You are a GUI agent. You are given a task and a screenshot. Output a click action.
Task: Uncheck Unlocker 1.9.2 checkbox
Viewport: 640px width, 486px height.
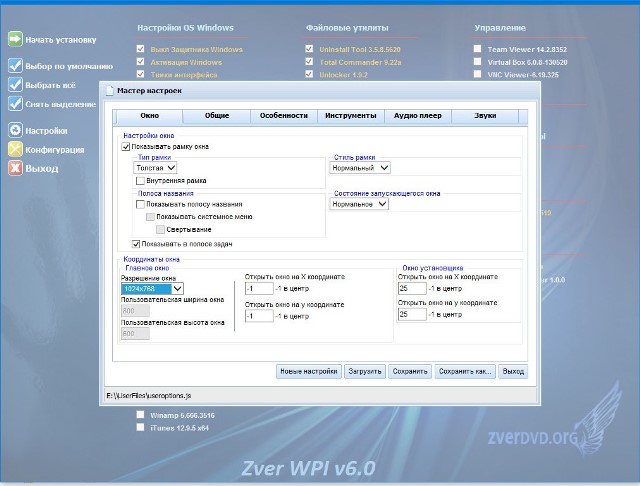coord(309,74)
